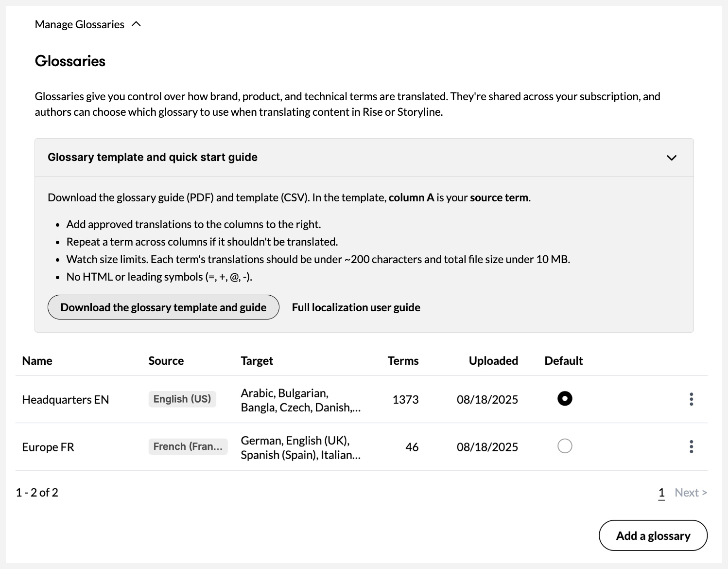The width and height of the screenshot is (728, 569).
Task: Click the Terms column header
Action: coord(403,361)
